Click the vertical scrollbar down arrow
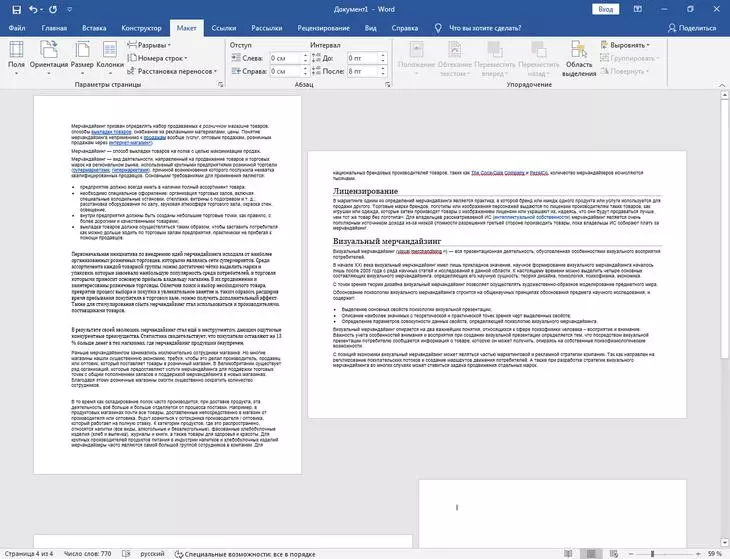 point(725,543)
